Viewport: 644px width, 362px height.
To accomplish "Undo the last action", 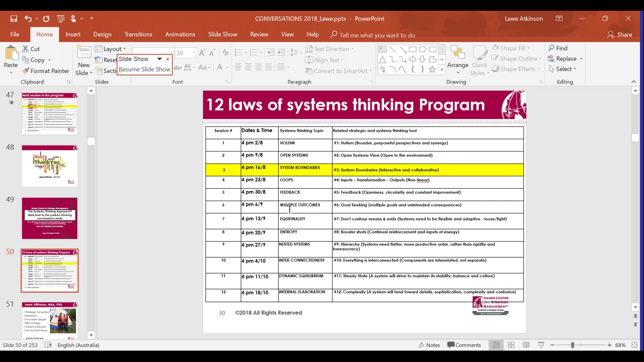I will point(28,19).
